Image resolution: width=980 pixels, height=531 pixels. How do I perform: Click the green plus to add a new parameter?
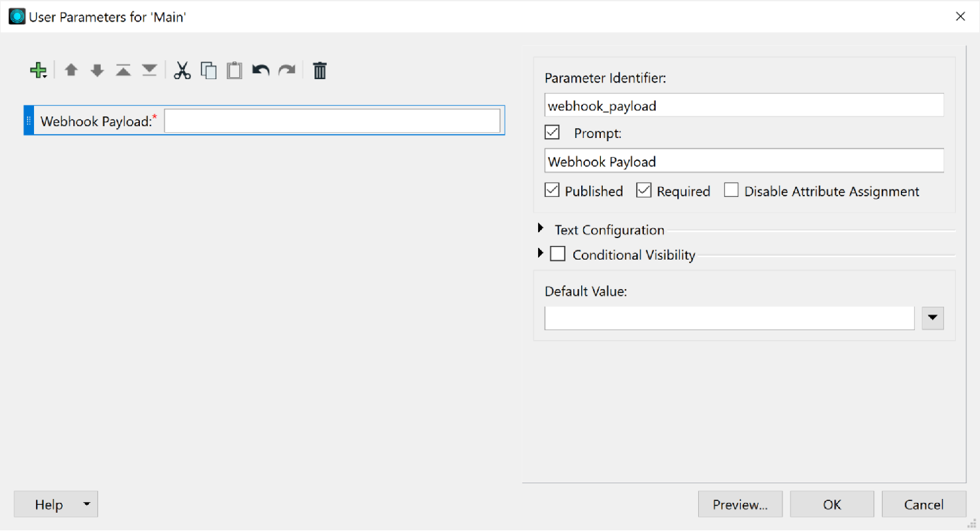point(38,70)
